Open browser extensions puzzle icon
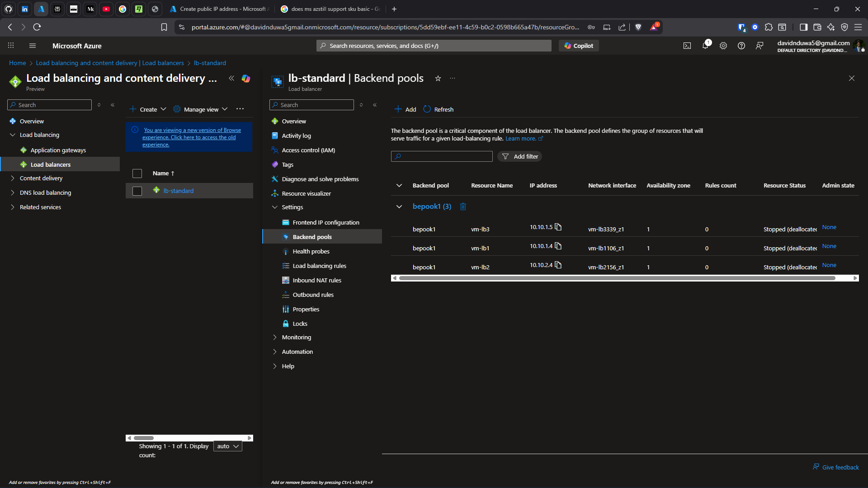The image size is (868, 488). [769, 27]
